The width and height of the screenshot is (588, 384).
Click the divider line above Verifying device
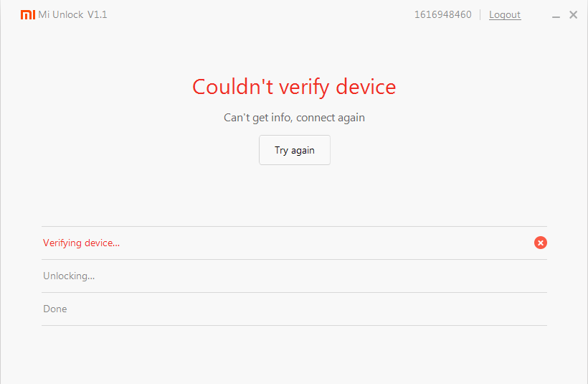coord(294,226)
